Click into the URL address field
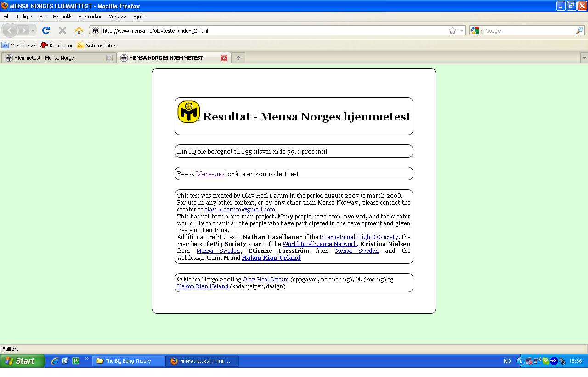The height and width of the screenshot is (377, 588). point(273,30)
